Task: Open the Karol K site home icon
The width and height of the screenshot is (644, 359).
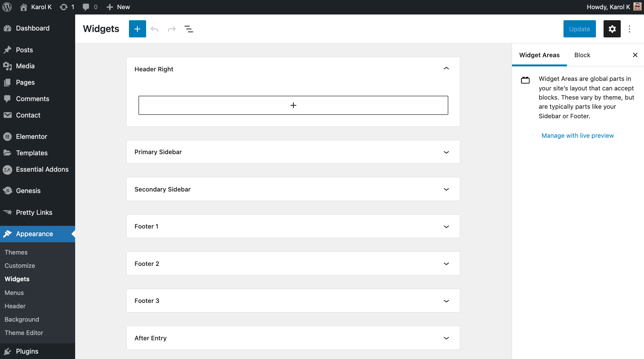Action: (24, 7)
